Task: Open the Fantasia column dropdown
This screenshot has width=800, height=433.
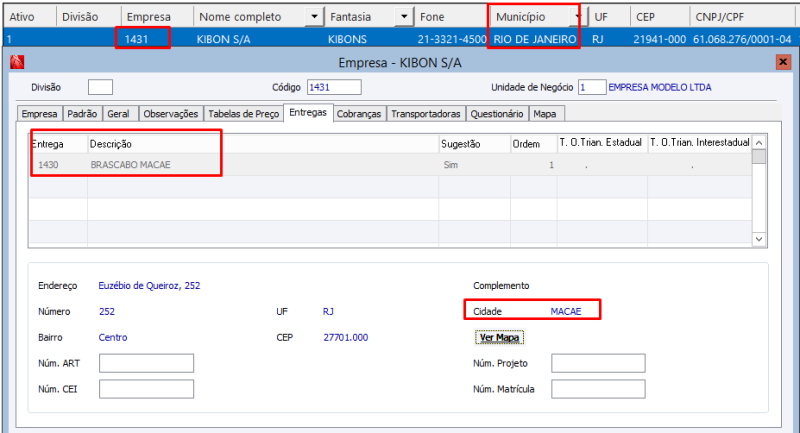Action: click(404, 17)
